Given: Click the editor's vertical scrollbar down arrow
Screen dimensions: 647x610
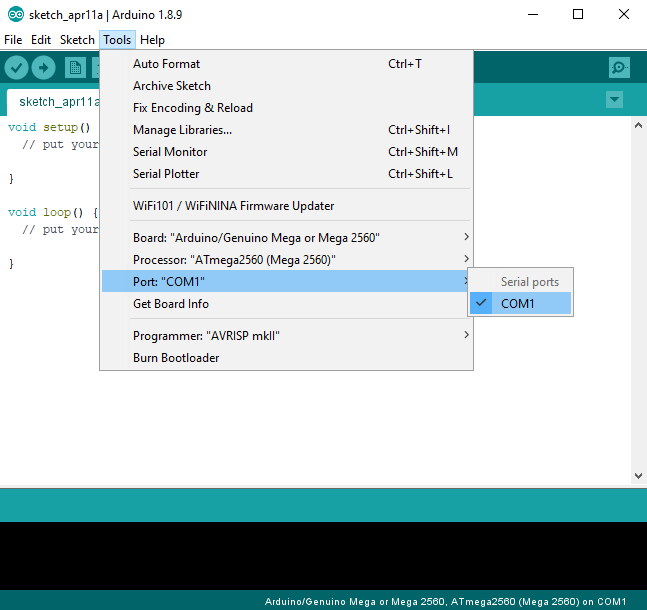Looking at the screenshot, I should (x=637, y=477).
